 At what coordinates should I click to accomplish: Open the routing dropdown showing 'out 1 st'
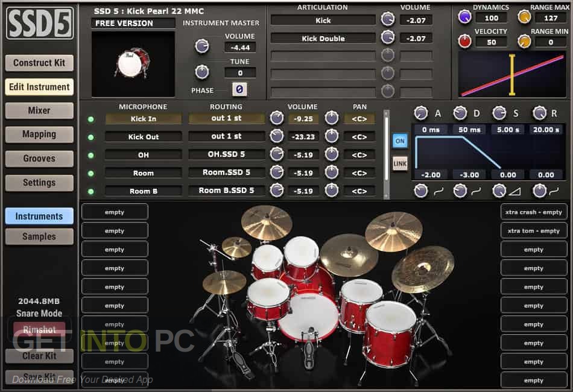click(x=226, y=118)
